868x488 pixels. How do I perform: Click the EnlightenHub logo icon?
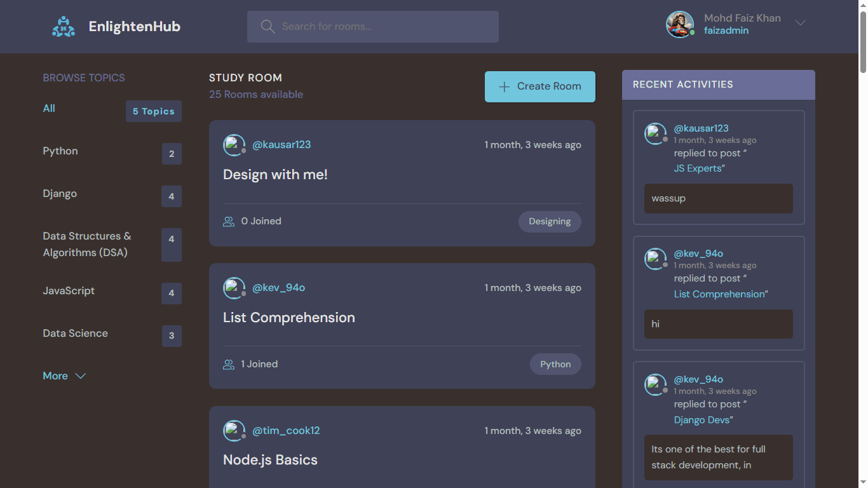[x=64, y=27]
